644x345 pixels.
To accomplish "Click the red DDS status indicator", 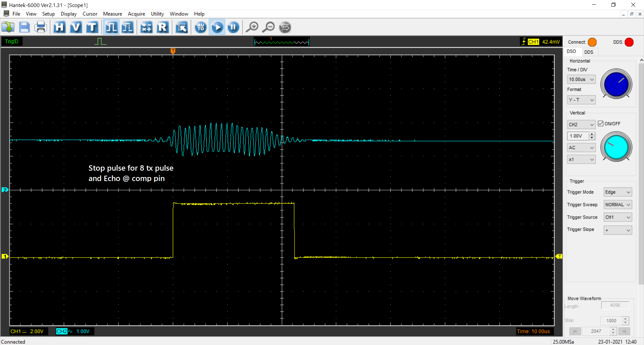I will (629, 42).
